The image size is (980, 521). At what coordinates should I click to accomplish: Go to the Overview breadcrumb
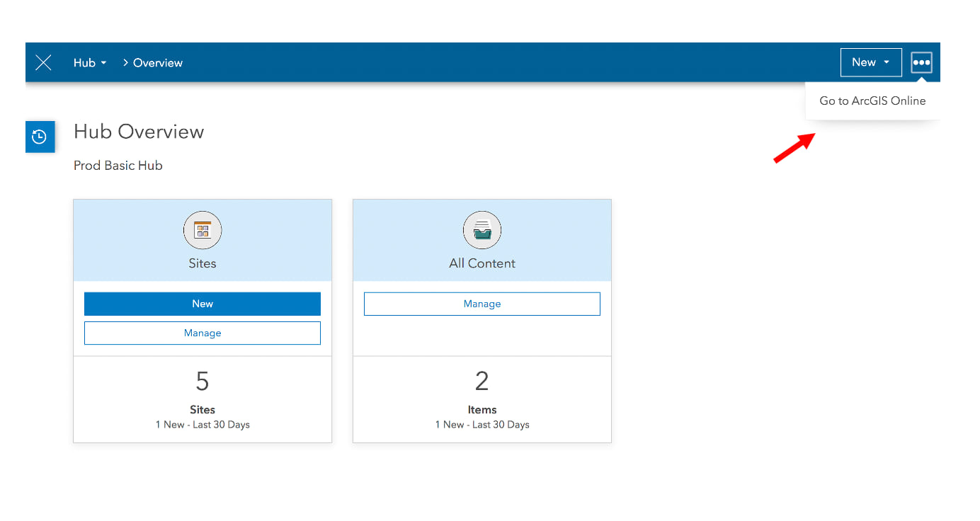tap(158, 62)
